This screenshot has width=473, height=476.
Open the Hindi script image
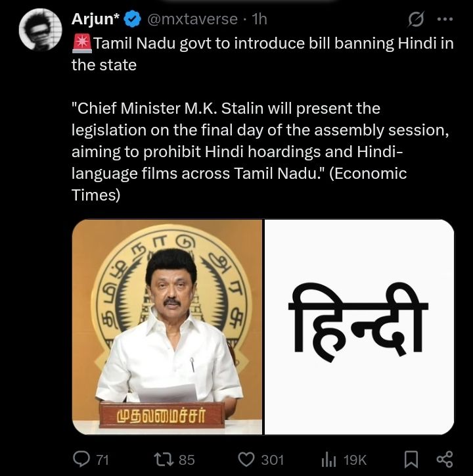click(x=359, y=326)
